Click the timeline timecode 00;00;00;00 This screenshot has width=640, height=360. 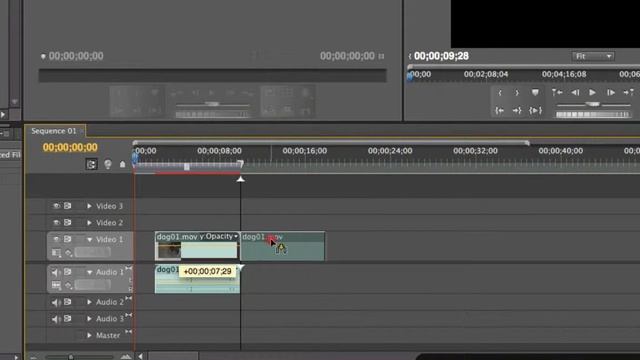tap(70, 147)
